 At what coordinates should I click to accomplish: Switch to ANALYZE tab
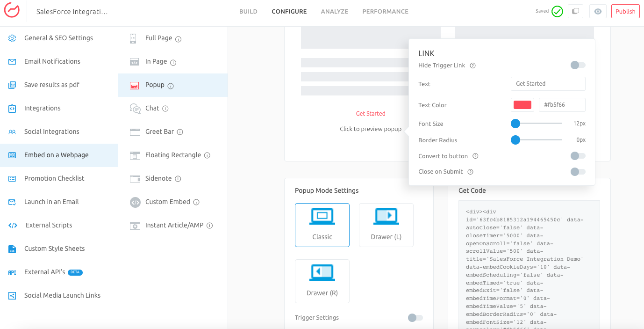pyautogui.click(x=335, y=12)
